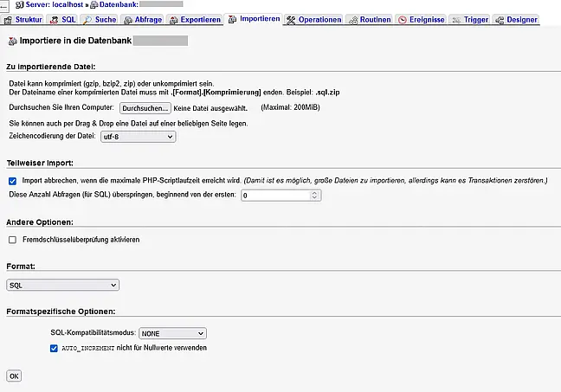Open the Struktur tab
The width and height of the screenshot is (561, 392).
23,20
